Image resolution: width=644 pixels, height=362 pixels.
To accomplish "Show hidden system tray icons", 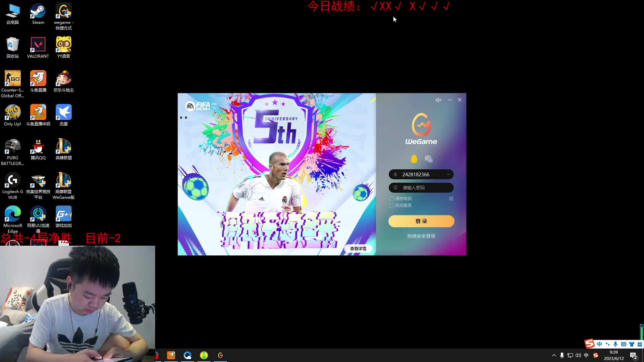I will click(554, 355).
